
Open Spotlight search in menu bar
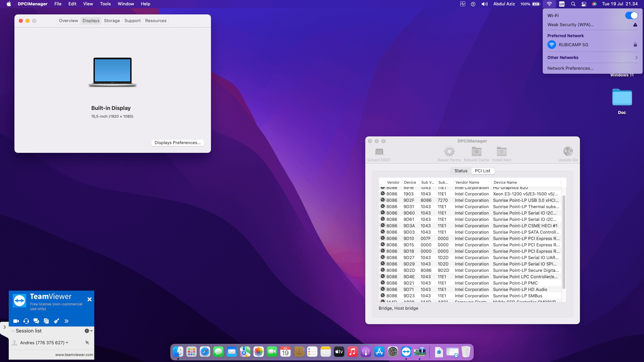(573, 4)
